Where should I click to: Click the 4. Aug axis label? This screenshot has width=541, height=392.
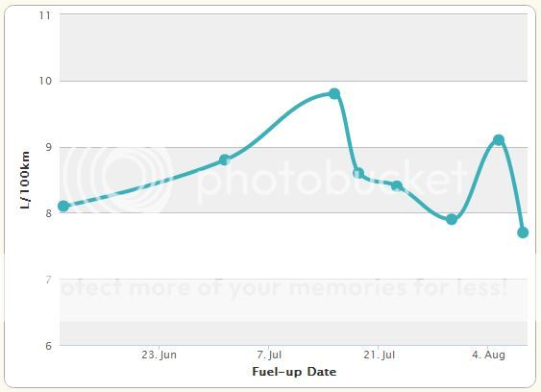[x=488, y=355]
